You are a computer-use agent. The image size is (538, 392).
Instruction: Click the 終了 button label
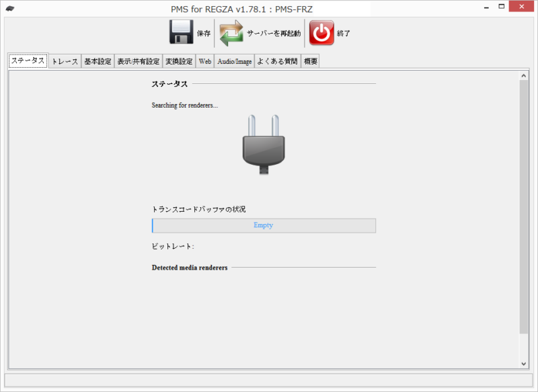point(343,33)
